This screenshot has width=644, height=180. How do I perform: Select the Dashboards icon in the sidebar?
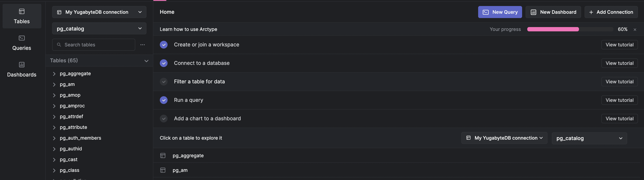click(x=22, y=65)
